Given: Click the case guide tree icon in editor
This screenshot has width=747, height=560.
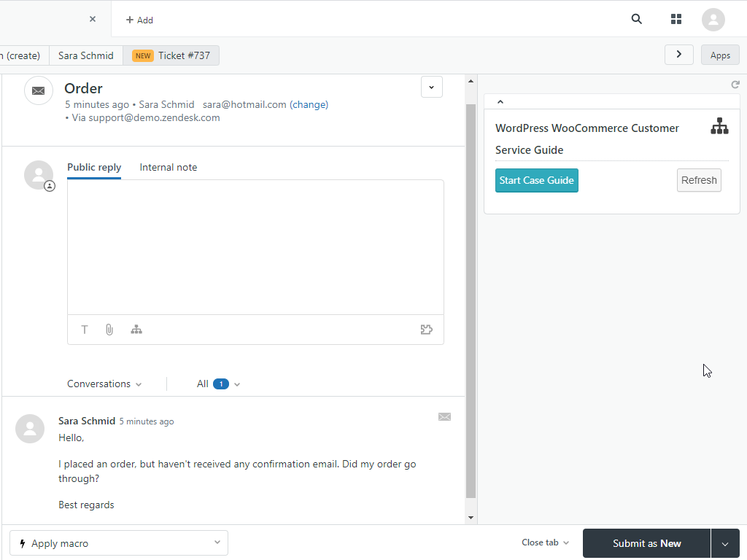Looking at the screenshot, I should pos(136,330).
